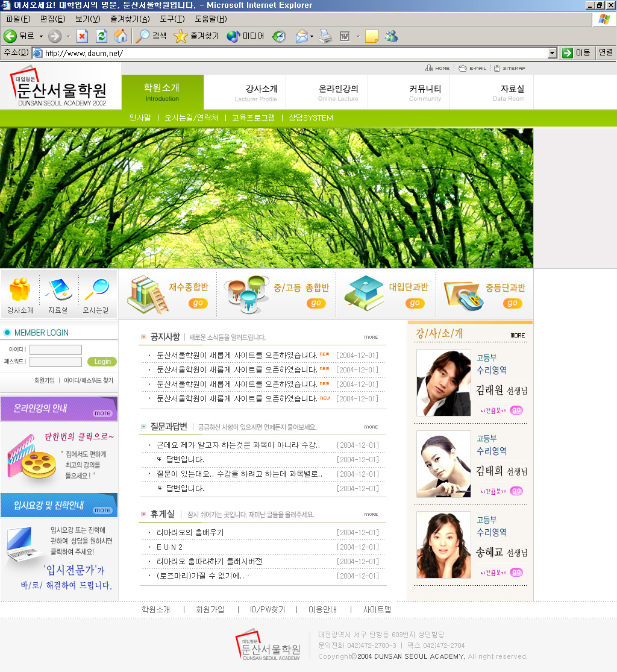Open the 도구(T) menu
This screenshot has width=617, height=672.
(x=172, y=19)
